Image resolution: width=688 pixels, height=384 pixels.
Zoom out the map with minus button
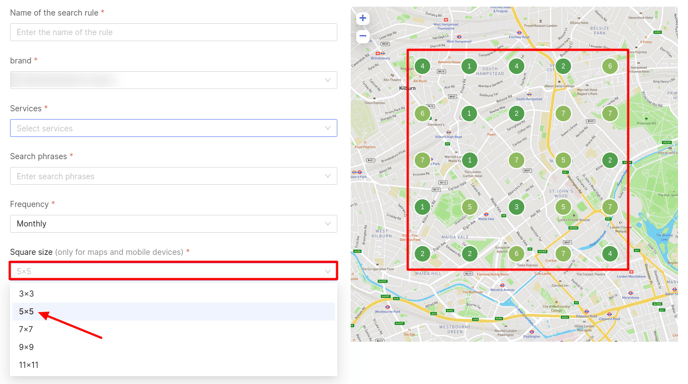coord(362,36)
